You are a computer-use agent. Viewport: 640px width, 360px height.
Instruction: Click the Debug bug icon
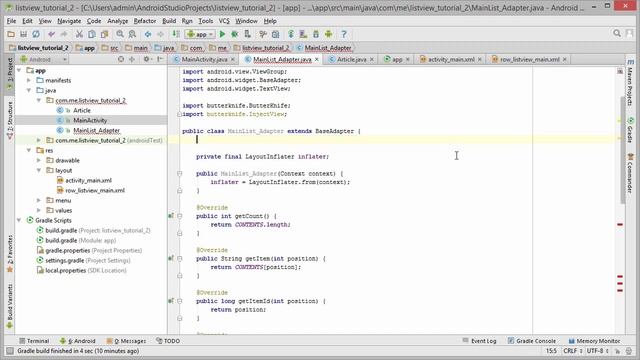pyautogui.click(x=235, y=34)
